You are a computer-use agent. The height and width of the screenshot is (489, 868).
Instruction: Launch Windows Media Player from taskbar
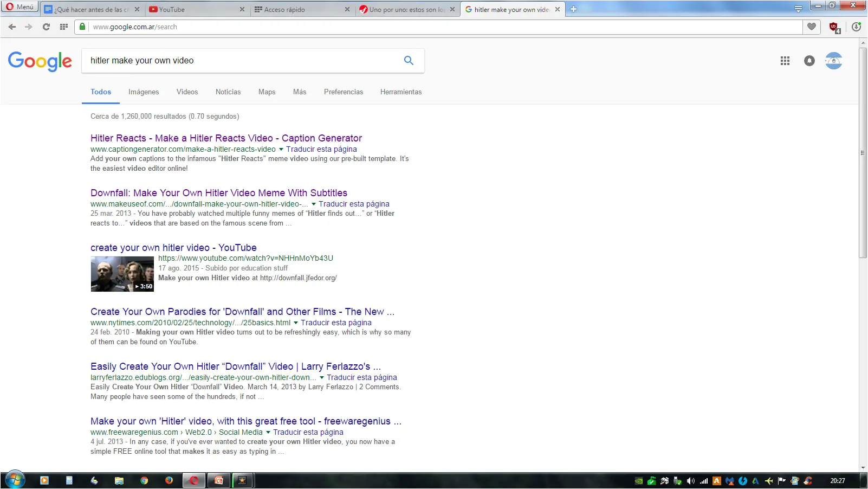coord(44,480)
